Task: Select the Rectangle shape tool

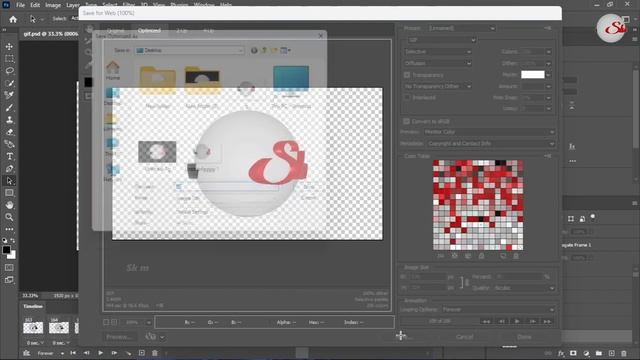Action: (x=9, y=193)
